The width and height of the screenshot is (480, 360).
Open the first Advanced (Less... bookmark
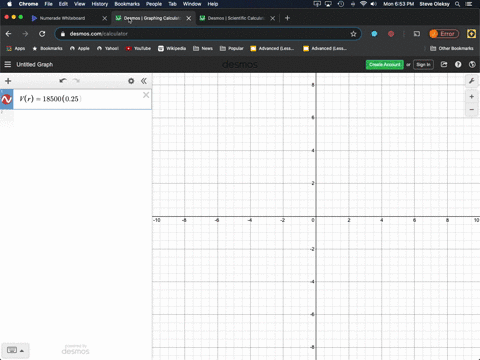pyautogui.click(x=272, y=48)
